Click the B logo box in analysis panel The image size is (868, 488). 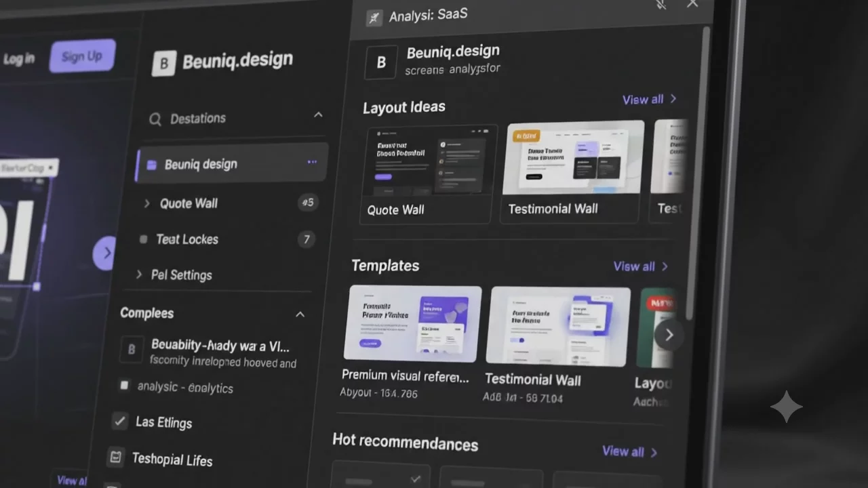pos(381,62)
